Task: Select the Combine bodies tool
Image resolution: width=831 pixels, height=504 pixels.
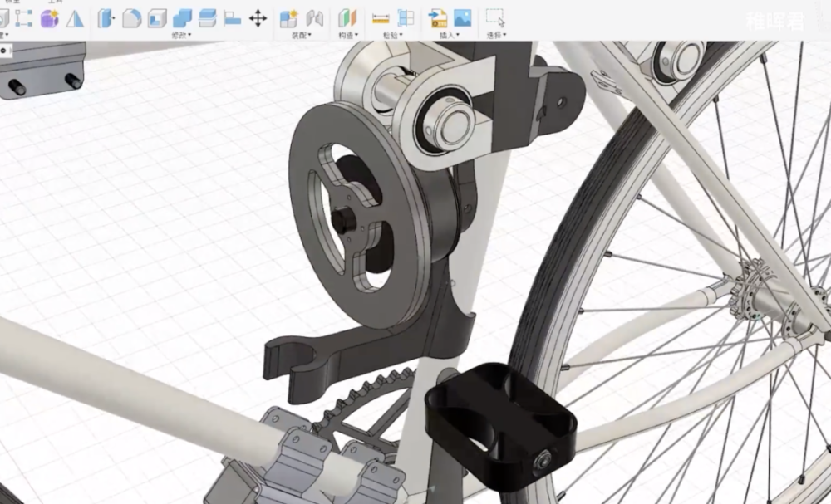Action: click(182, 18)
